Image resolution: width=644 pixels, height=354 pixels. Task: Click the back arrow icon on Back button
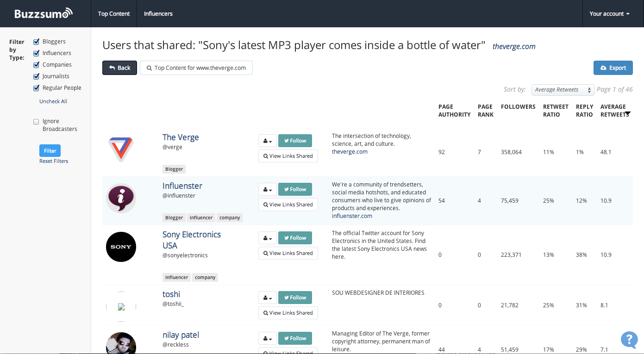point(111,68)
